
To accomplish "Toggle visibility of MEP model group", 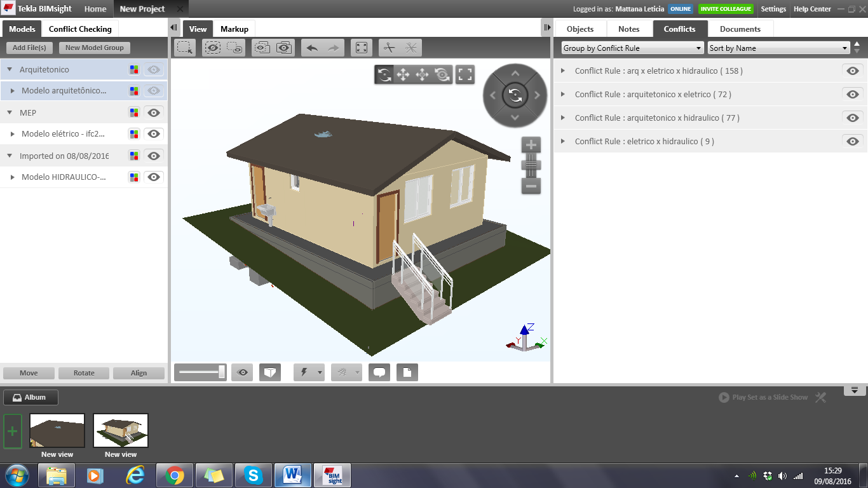I will (153, 112).
